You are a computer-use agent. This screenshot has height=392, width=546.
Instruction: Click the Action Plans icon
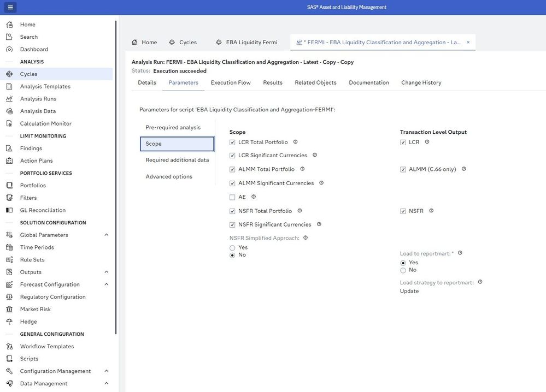[9, 161]
